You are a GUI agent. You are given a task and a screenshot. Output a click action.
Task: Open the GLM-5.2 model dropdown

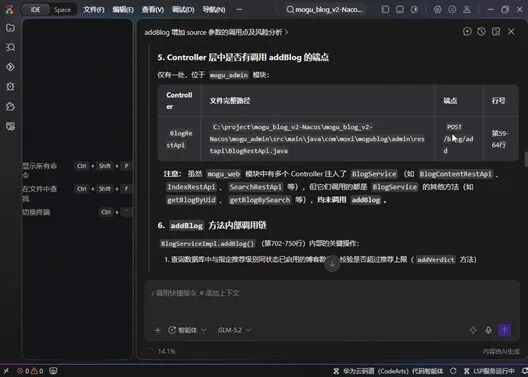234,330
